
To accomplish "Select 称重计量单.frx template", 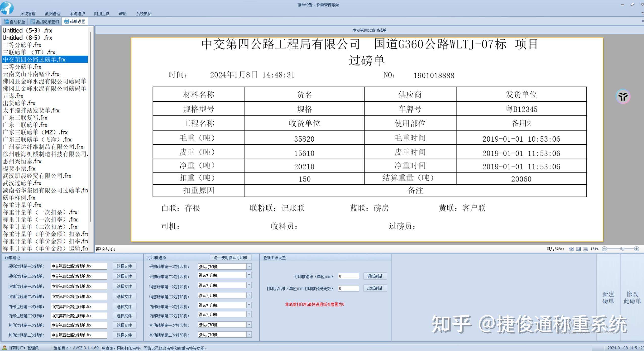I will tap(45, 205).
